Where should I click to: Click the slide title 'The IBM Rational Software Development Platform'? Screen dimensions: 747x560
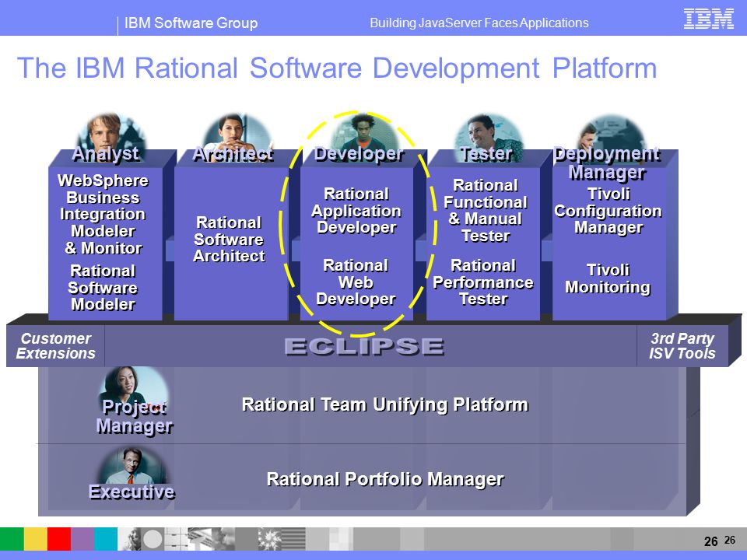click(x=337, y=68)
